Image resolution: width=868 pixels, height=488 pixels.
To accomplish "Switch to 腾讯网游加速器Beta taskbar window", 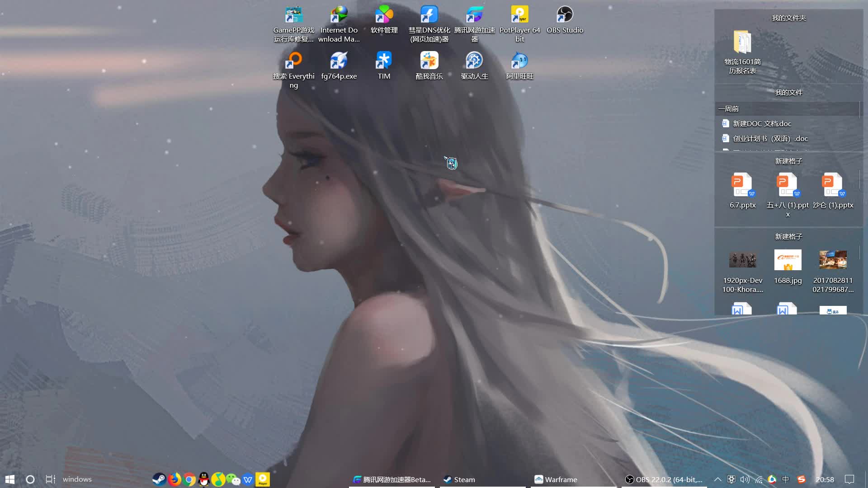I will click(x=392, y=479).
